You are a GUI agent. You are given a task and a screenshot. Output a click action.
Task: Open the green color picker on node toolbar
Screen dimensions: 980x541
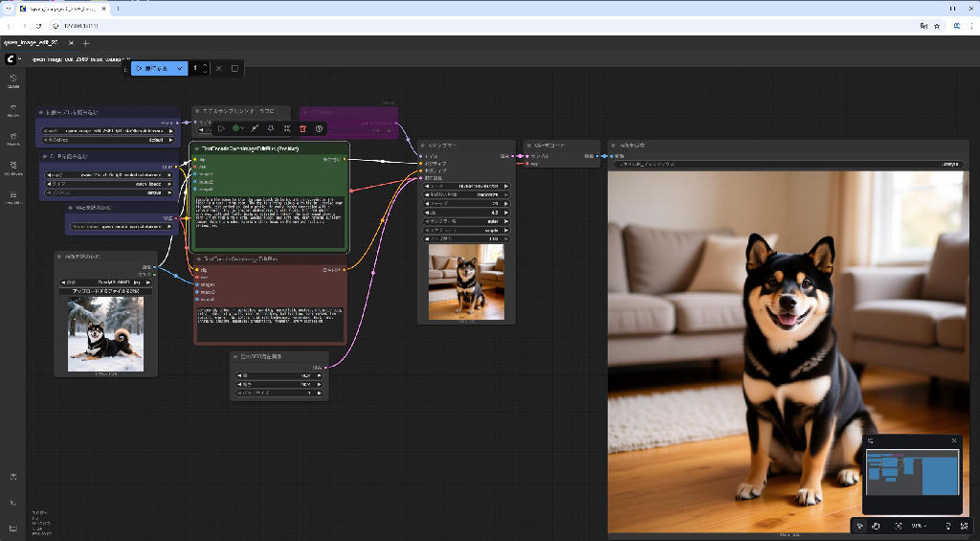tap(238, 128)
